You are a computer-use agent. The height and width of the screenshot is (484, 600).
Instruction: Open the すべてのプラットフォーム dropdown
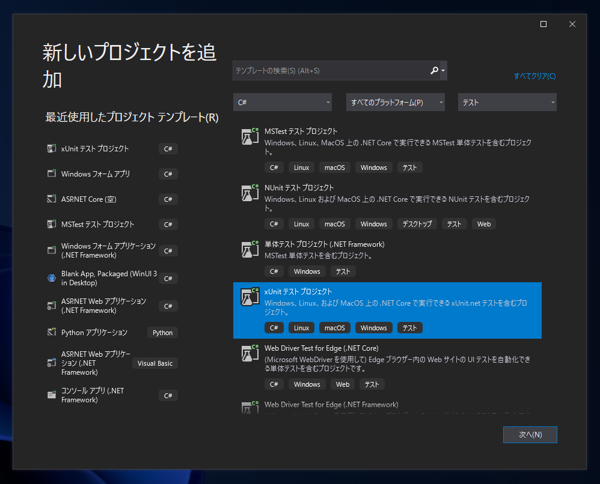[x=395, y=102]
